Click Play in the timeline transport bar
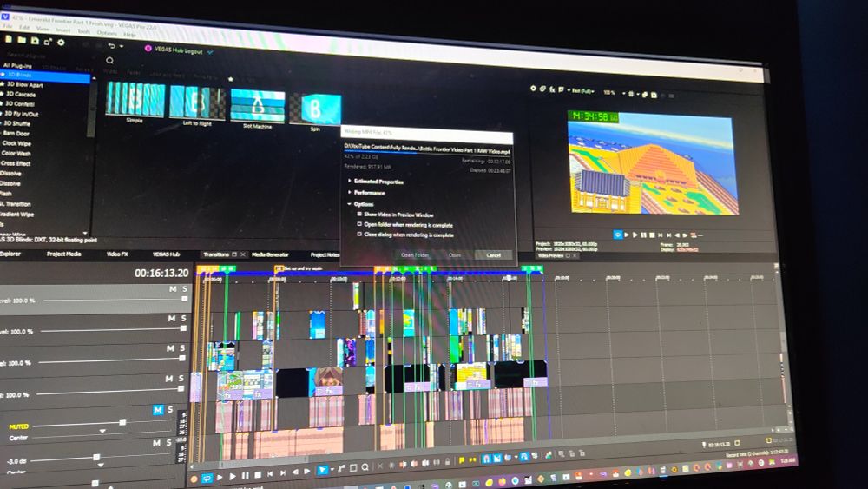The height and width of the screenshot is (489, 868). 233,476
